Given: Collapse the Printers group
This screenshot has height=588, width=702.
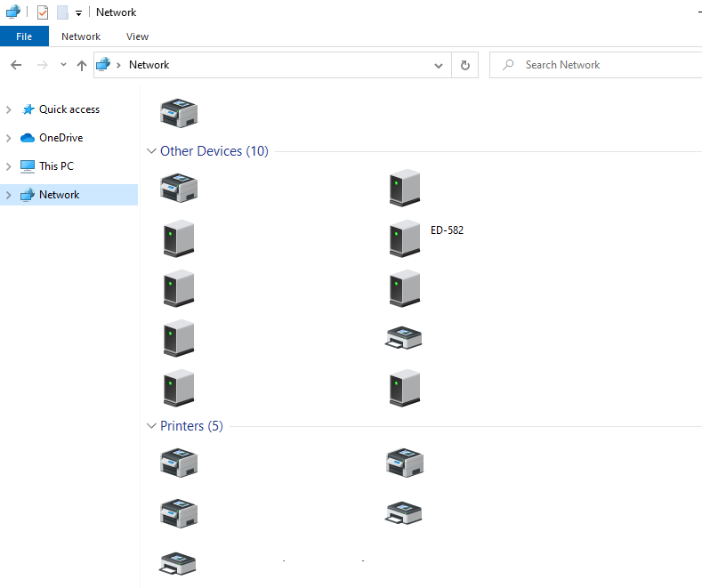Looking at the screenshot, I should 151,426.
